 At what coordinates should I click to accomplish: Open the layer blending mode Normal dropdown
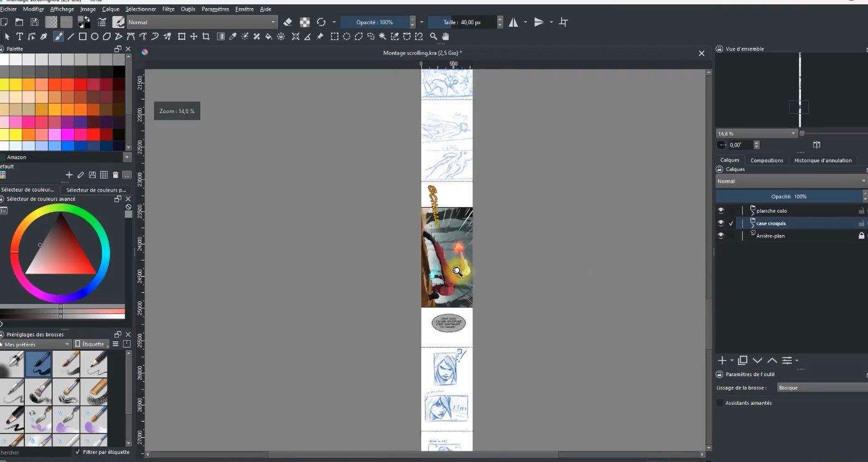click(791, 181)
